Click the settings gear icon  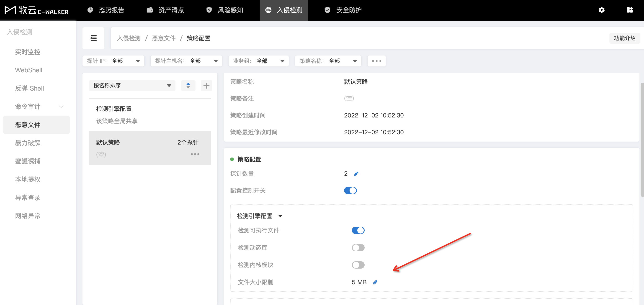click(x=602, y=10)
